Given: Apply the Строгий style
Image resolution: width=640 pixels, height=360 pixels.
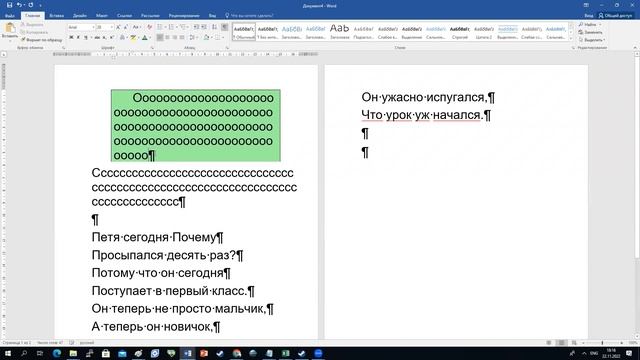Looking at the screenshot, I should (460, 31).
